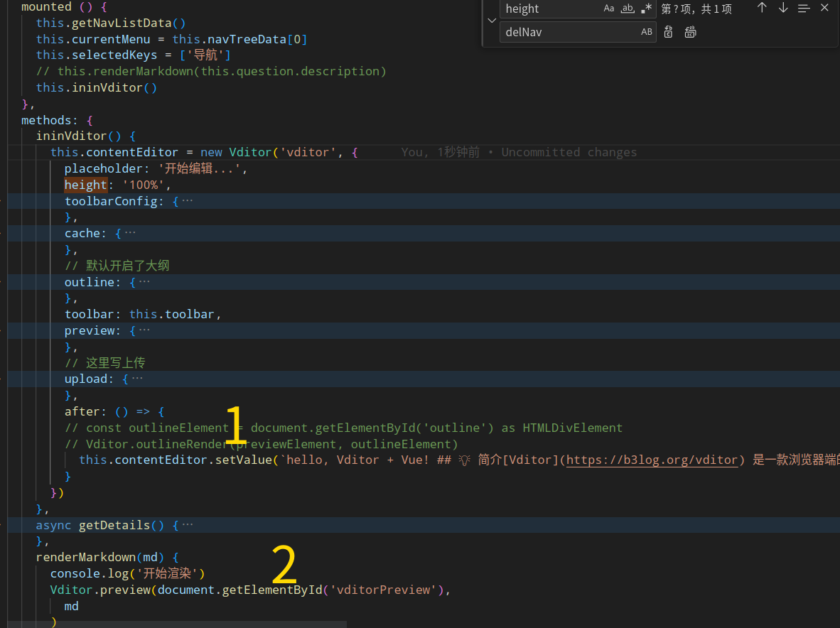Toggle Match Case in find box
The image size is (840, 628).
pos(608,9)
